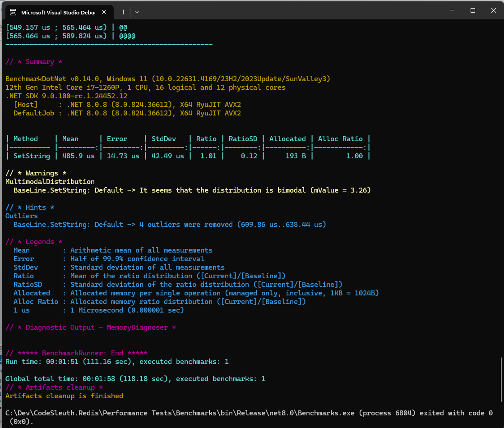Click legend text 'Allocated memory ratio distribution'
This screenshot has height=428, width=504.
point(141,301)
